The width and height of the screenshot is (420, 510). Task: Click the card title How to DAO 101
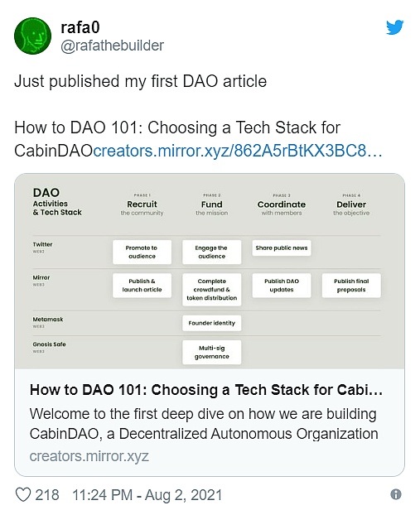[x=206, y=390]
